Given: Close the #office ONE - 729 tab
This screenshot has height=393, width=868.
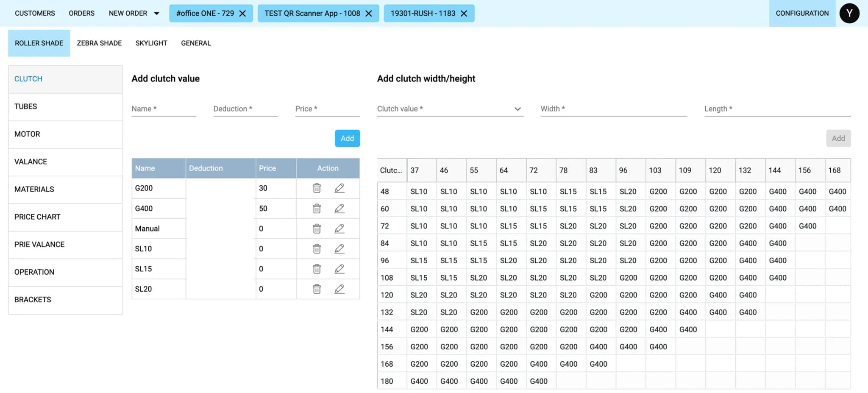Looking at the screenshot, I should 242,14.
